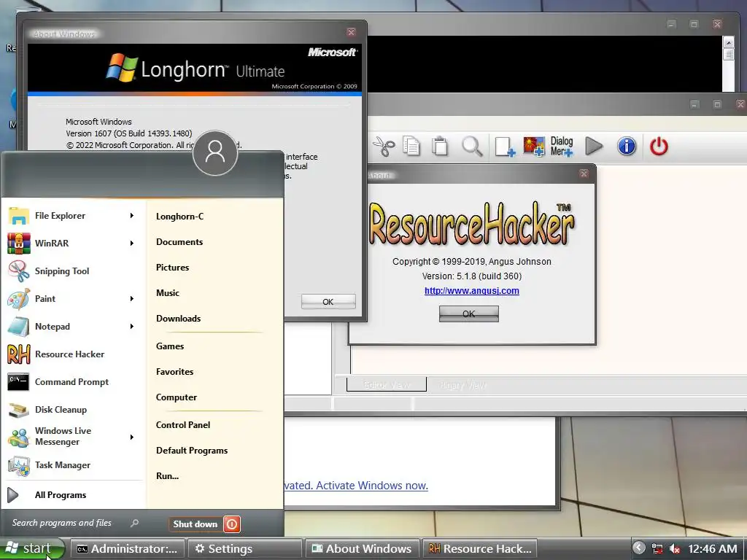Open Favorites from start menu

(x=175, y=372)
